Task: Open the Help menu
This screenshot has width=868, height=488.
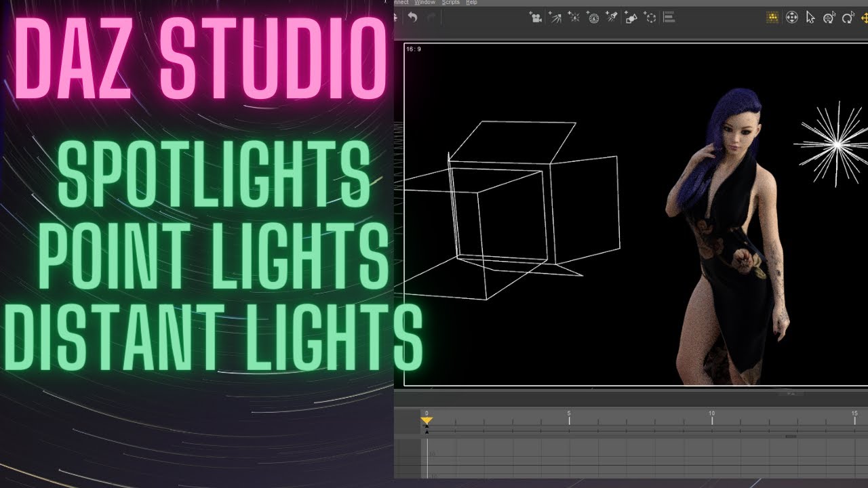Action: click(x=471, y=2)
